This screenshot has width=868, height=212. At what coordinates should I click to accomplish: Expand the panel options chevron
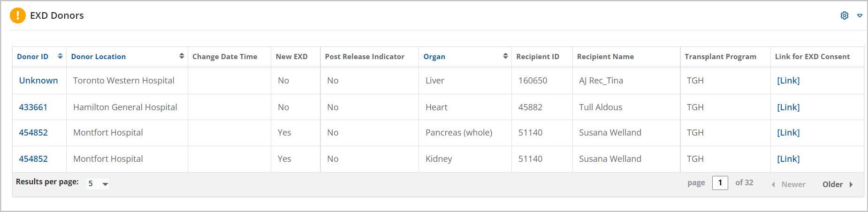pyautogui.click(x=860, y=15)
